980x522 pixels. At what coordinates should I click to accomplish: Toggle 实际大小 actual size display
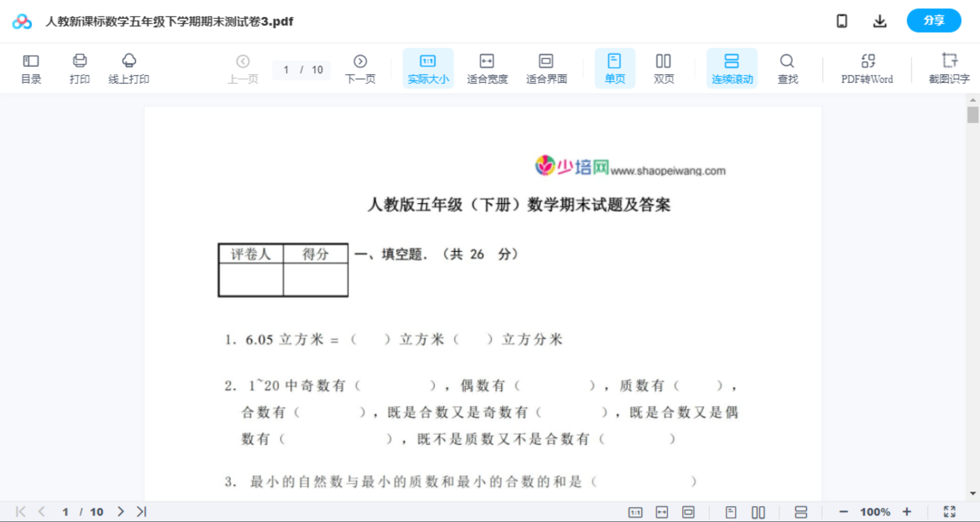point(427,68)
